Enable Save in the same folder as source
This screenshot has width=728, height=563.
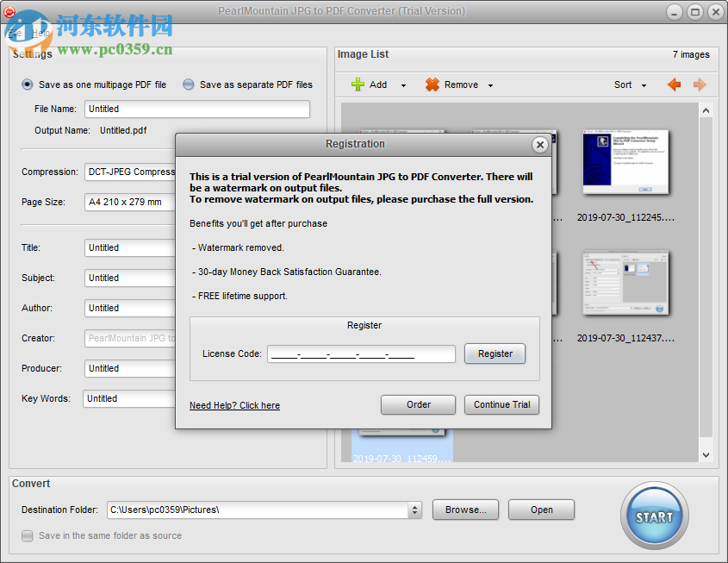(28, 535)
